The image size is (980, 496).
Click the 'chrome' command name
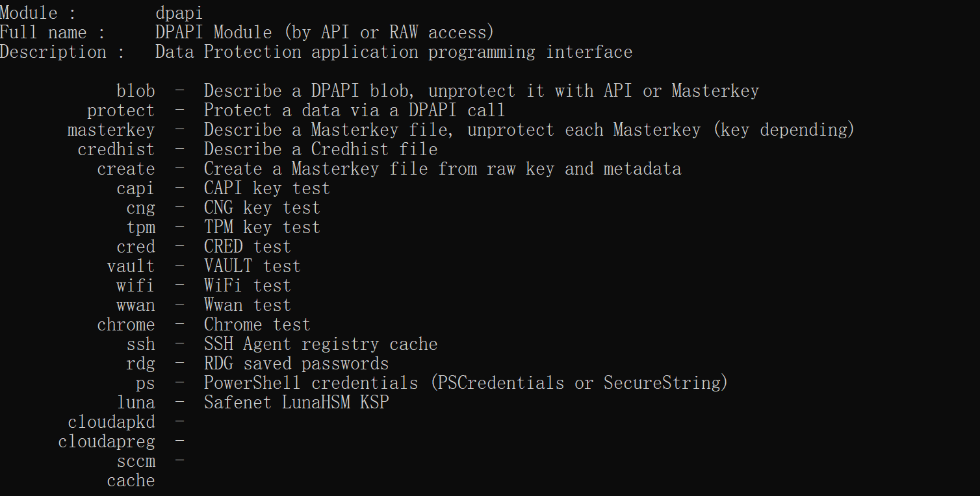(126, 325)
